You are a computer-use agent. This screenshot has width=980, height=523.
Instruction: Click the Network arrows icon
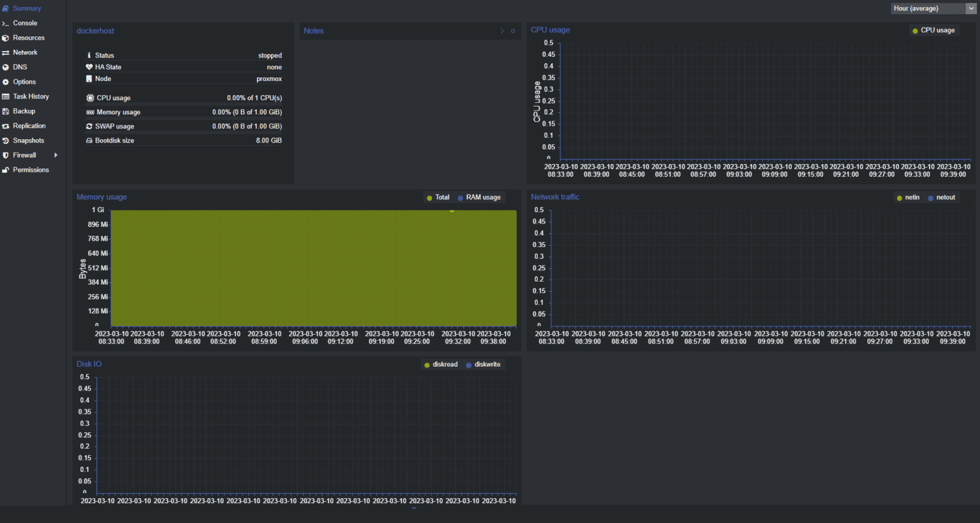[6, 53]
